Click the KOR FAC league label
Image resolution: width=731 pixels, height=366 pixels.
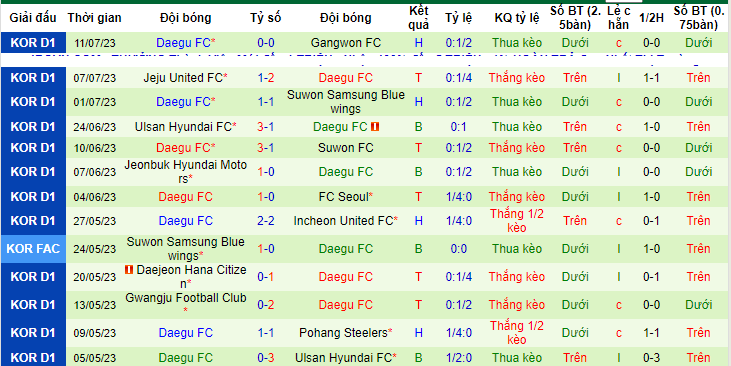[x=33, y=249]
